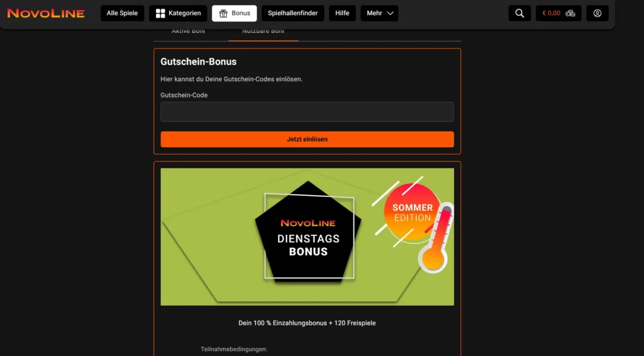Open the user account profile icon
The image size is (644, 356).
[x=597, y=13]
